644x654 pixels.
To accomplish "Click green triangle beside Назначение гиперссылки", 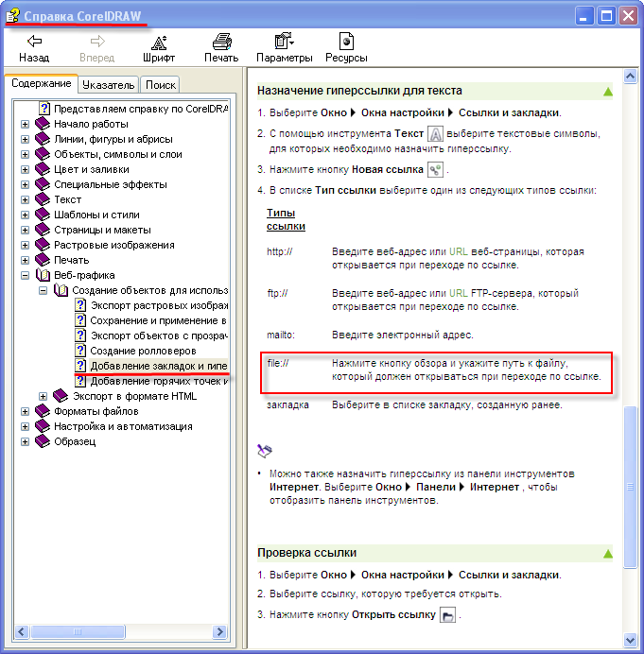I will 608,92.
